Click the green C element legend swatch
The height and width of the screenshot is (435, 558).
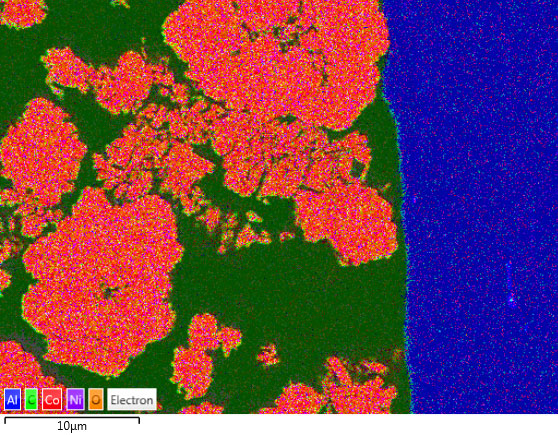(31, 399)
